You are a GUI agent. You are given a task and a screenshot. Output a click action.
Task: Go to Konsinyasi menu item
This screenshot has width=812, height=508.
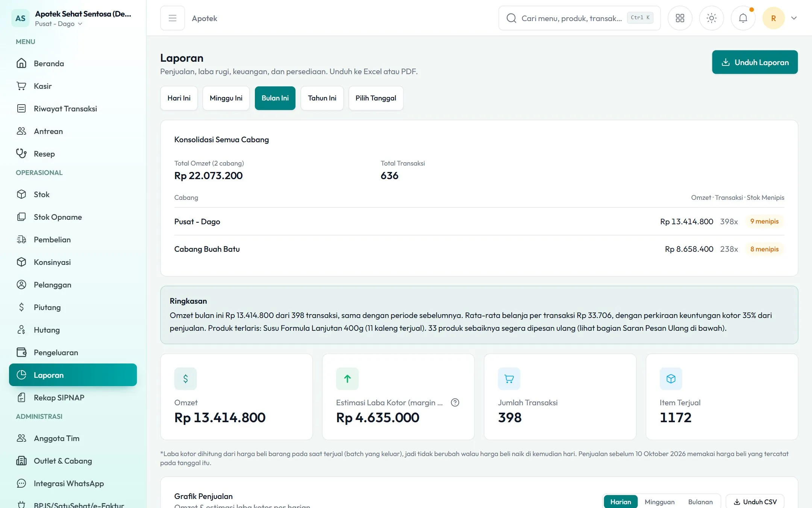73,262
